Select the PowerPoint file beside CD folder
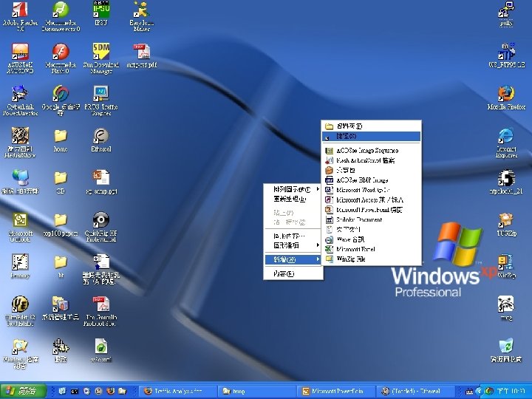Image resolution: width=532 pixels, height=399 pixels. point(101,182)
